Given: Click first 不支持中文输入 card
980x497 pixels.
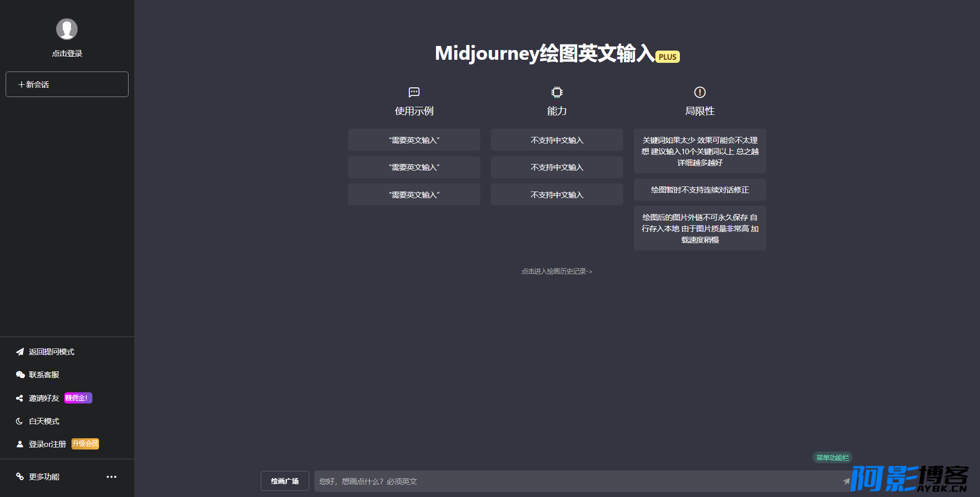Looking at the screenshot, I should tap(557, 140).
